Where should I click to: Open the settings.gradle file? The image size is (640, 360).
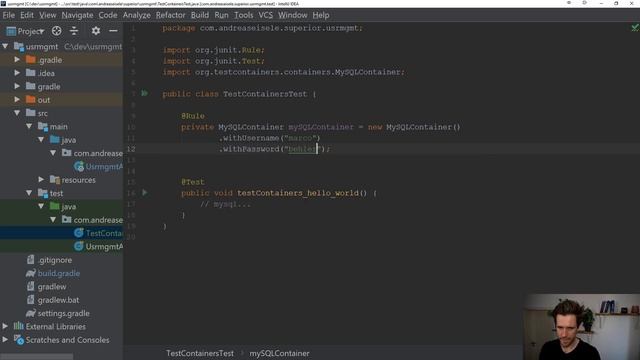click(58, 313)
